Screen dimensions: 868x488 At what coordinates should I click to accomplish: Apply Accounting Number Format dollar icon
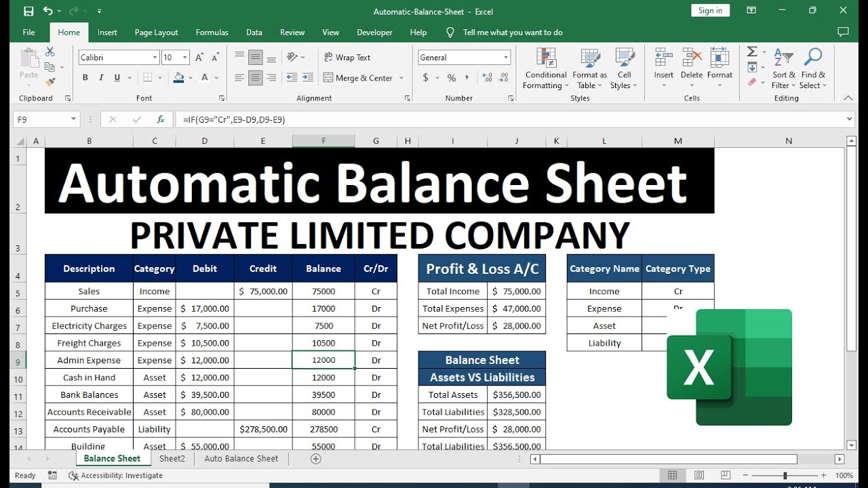(x=426, y=78)
